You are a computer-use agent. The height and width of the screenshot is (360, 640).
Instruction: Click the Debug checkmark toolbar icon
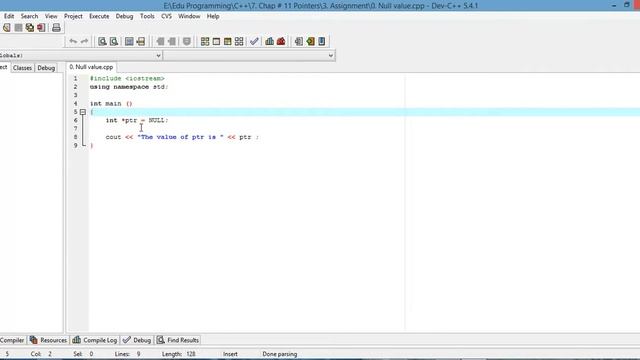click(x=254, y=41)
